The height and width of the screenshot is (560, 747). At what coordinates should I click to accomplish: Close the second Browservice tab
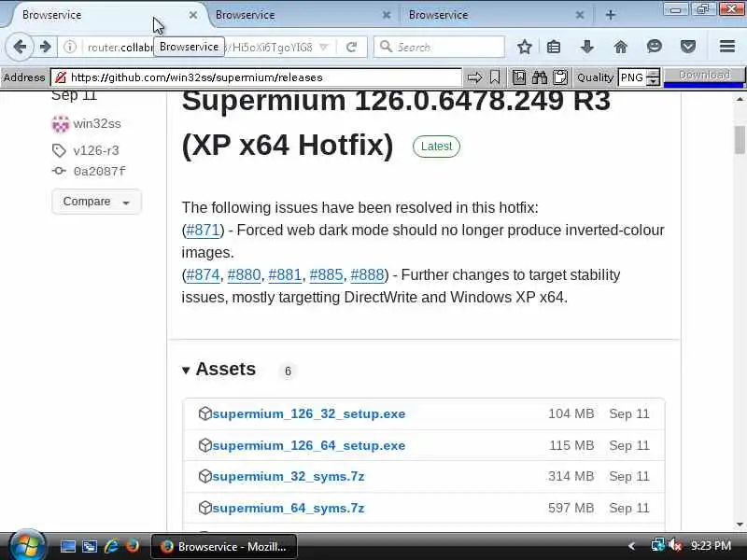pos(387,15)
